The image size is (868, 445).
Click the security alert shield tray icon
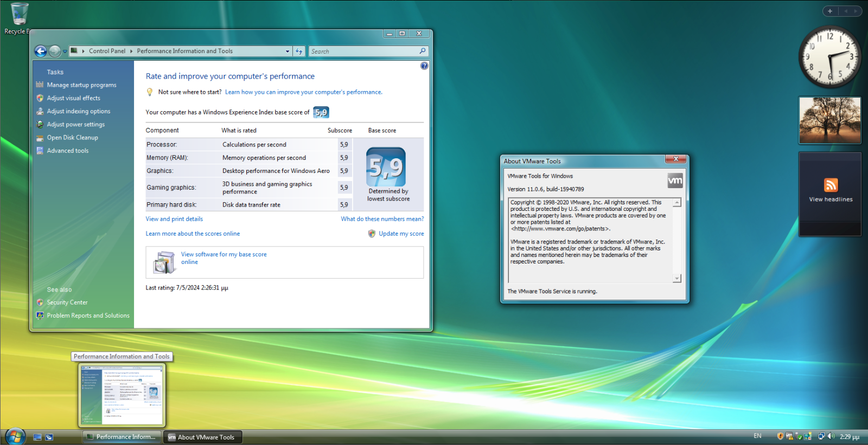tap(780, 436)
